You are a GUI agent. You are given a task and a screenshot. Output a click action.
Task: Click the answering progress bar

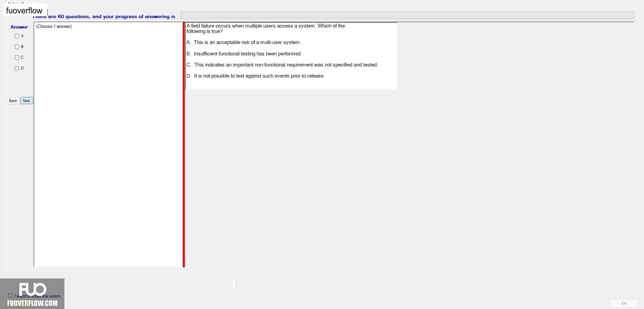[407, 15]
